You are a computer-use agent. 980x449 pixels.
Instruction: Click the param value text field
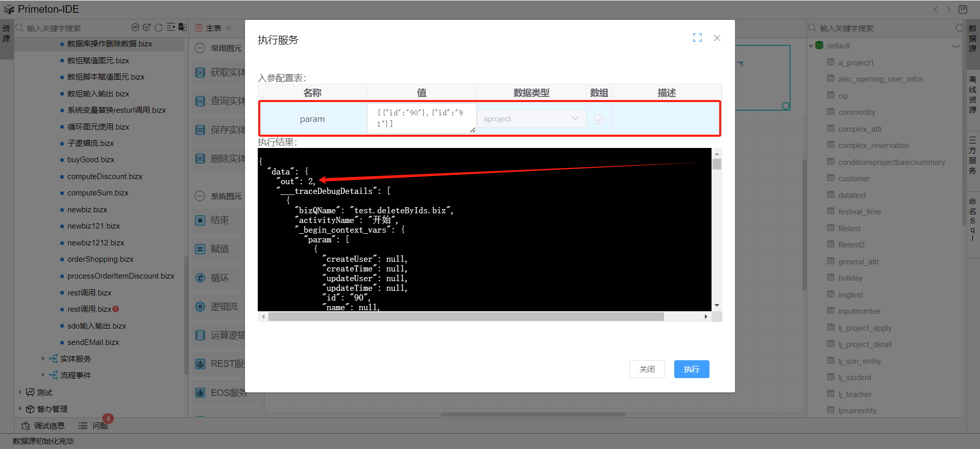pyautogui.click(x=421, y=118)
